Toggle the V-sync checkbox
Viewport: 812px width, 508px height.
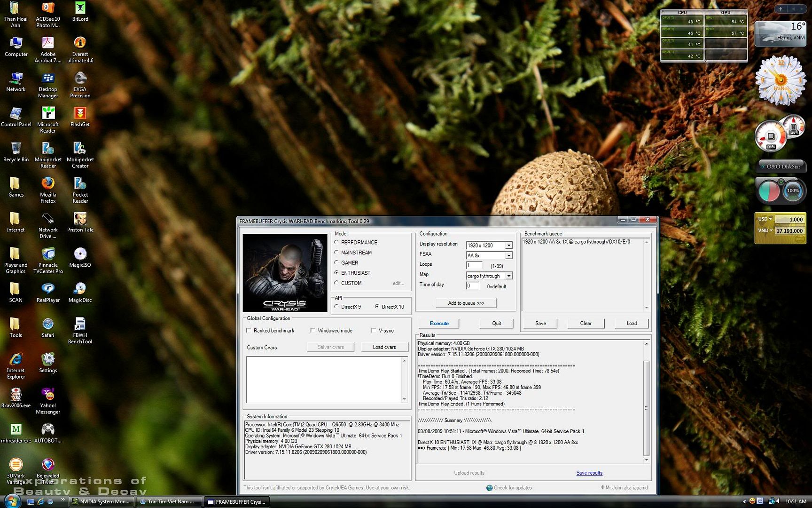(374, 331)
